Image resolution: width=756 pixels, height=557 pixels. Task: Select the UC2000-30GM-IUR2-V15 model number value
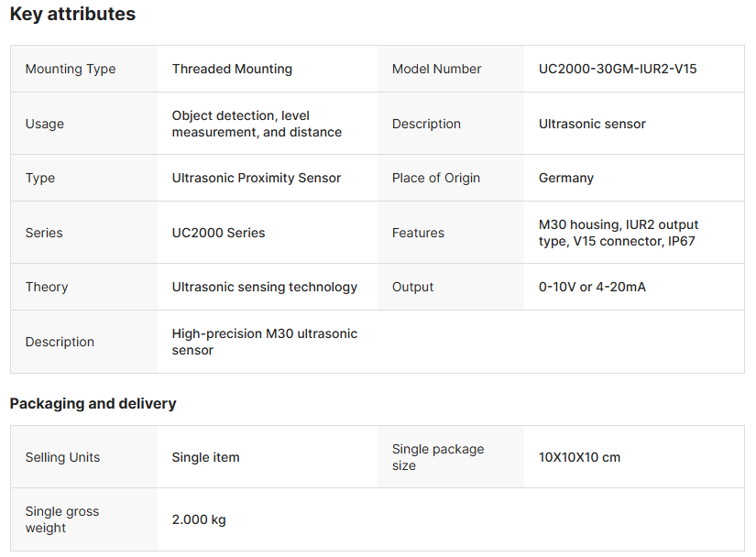pos(618,69)
